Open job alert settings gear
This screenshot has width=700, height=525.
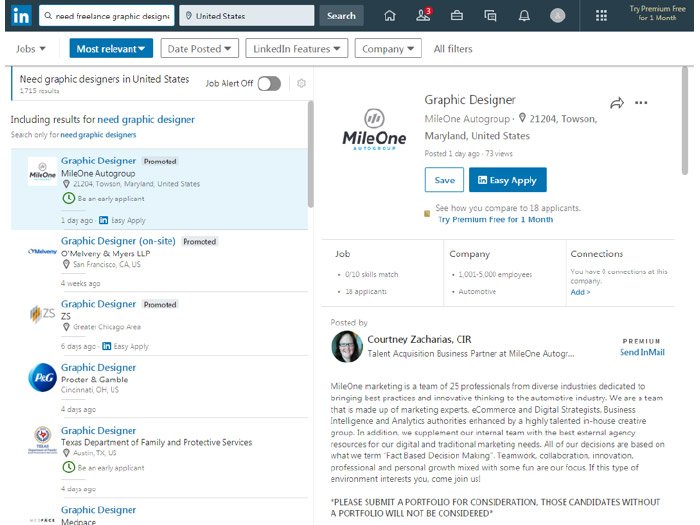301,83
